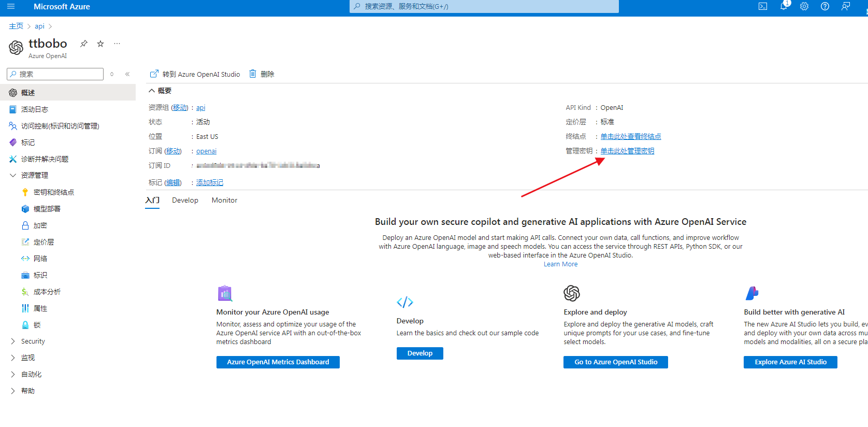
Task: Click the bars icon for 属性
Action: pyautogui.click(x=25, y=308)
